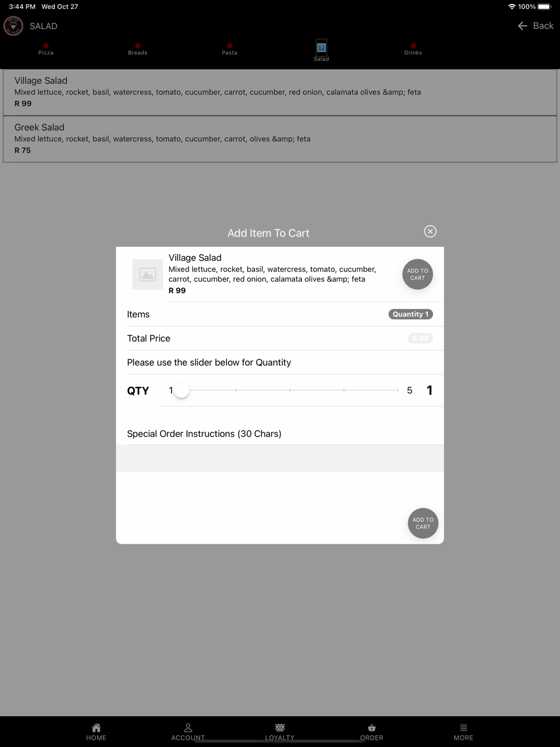This screenshot has height=747, width=560.
Task: Open the Loyalty tab icon
Action: (x=280, y=727)
